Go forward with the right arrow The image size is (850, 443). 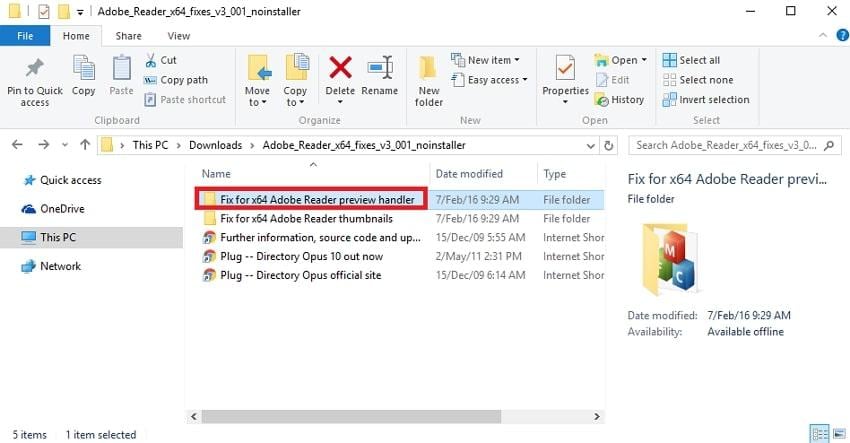click(x=43, y=145)
